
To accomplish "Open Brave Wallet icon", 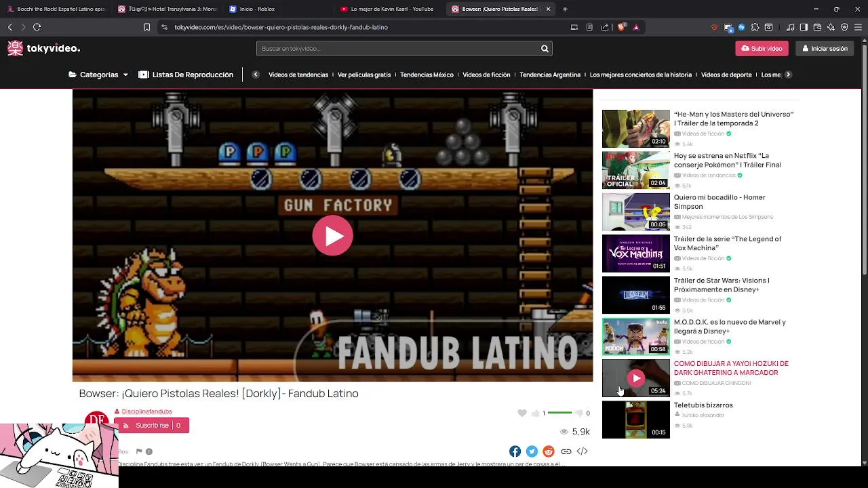I will pos(817,27).
